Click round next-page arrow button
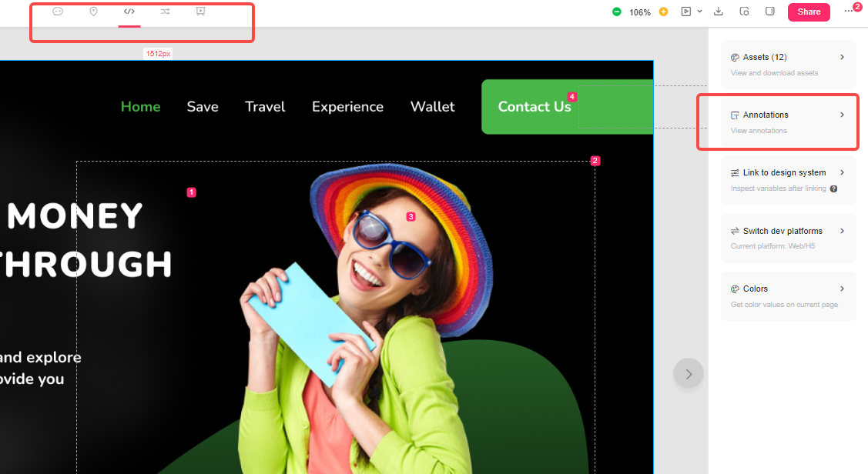The image size is (868, 474). [x=688, y=374]
